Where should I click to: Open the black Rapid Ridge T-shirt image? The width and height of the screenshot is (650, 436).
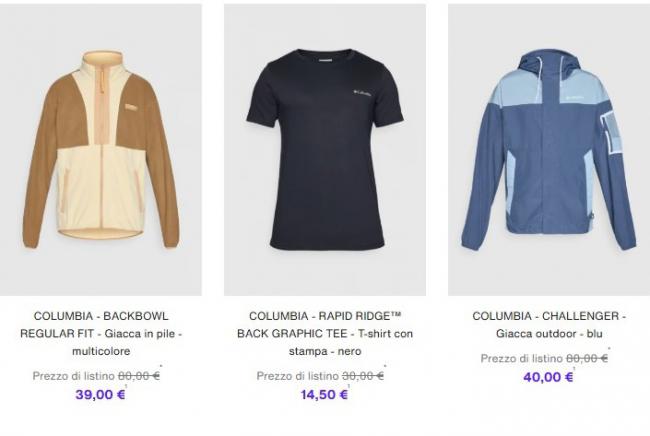click(x=325, y=150)
